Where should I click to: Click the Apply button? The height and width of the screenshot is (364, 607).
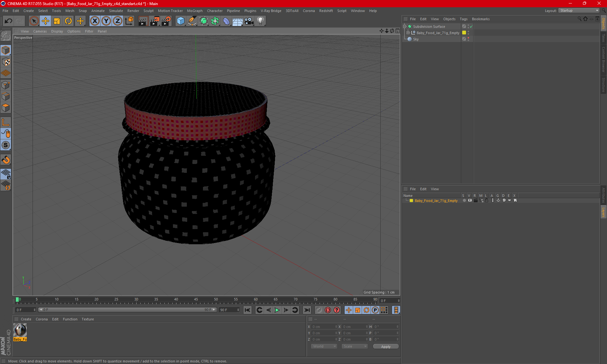[386, 347]
